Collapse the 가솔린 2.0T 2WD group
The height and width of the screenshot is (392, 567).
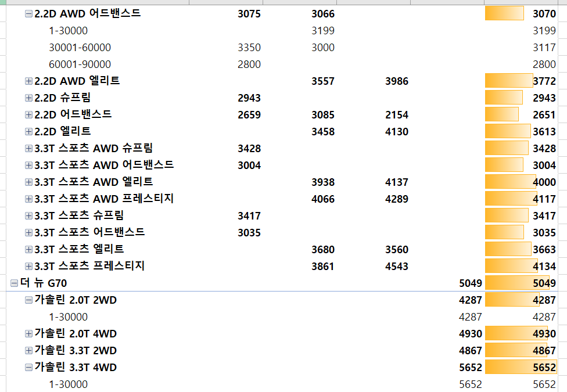(28, 300)
